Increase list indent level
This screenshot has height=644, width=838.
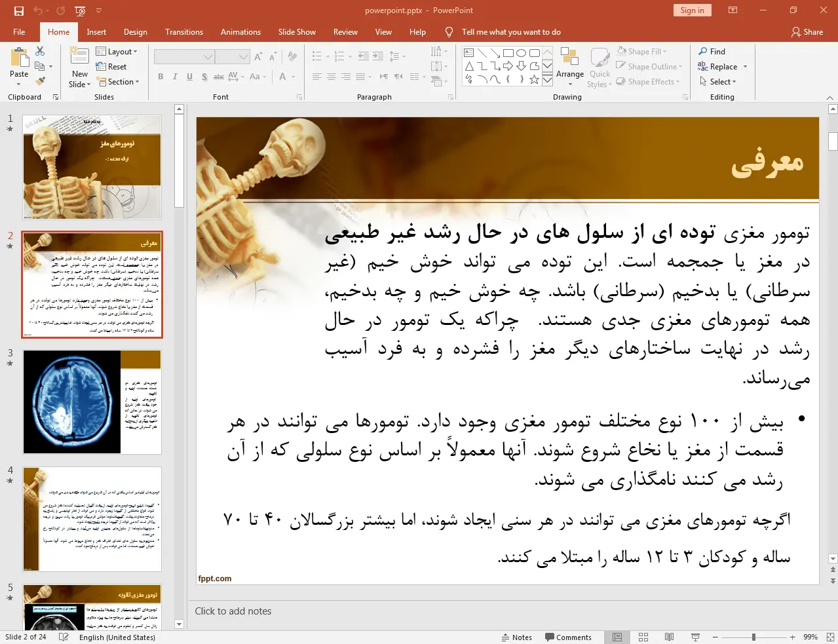(x=378, y=56)
